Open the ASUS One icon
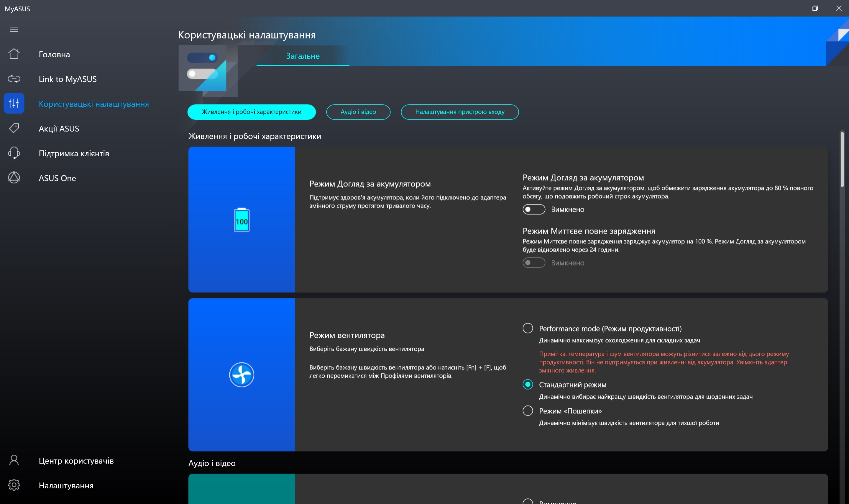This screenshot has height=504, width=849. [14, 178]
